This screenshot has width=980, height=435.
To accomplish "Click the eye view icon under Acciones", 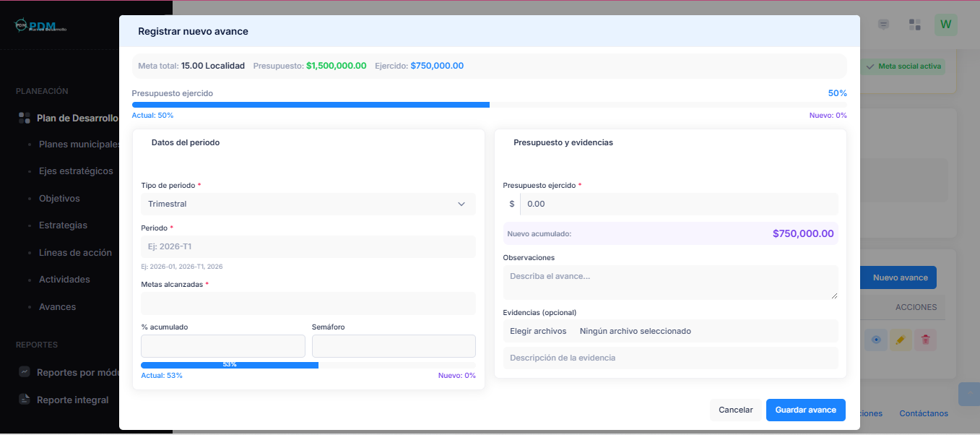I will coord(876,340).
